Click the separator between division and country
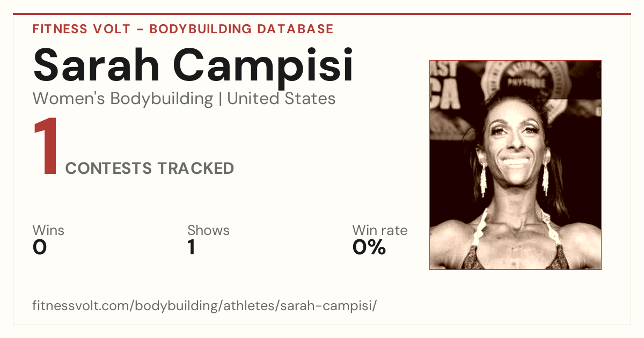Screen dimensions: 644x338 coord(220,99)
